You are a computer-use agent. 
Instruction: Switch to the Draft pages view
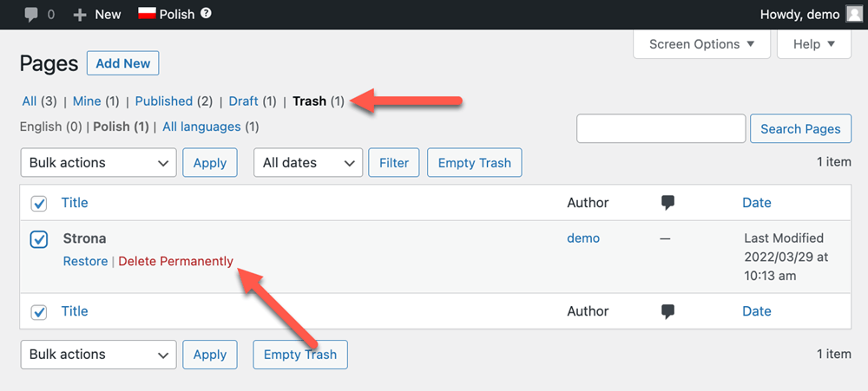pos(244,101)
